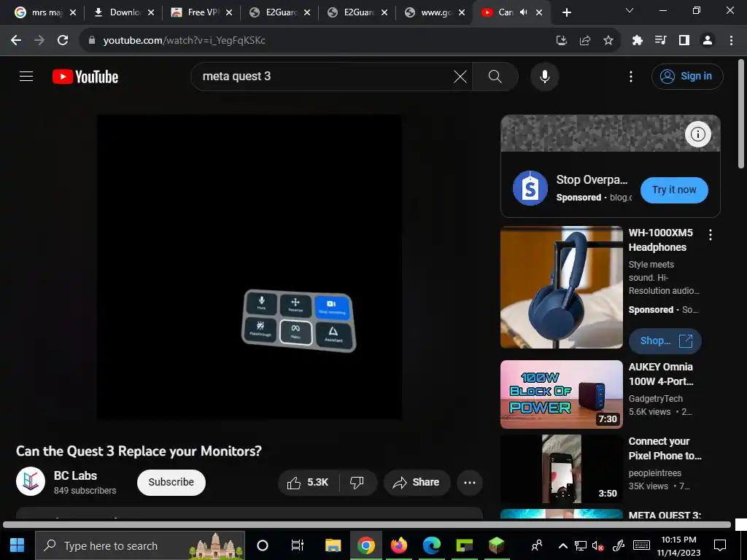Click the video player area
This screenshot has height=560, width=747.
[249, 267]
